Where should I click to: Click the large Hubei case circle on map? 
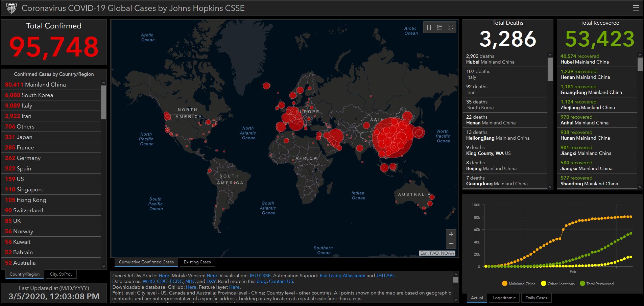click(x=392, y=138)
